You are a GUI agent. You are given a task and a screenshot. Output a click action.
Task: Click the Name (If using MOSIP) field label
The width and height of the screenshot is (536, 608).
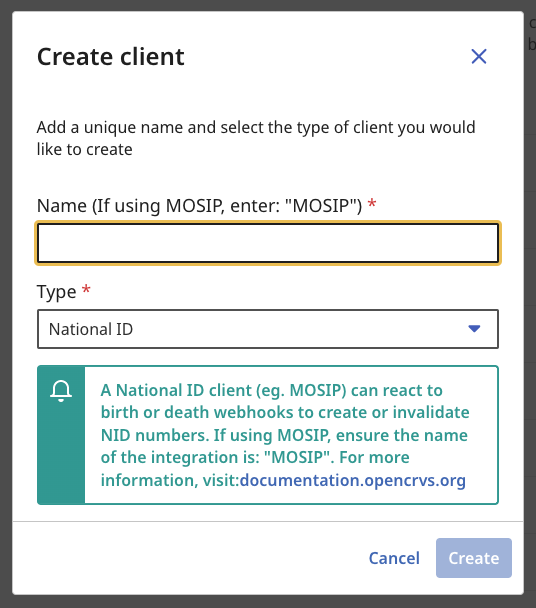[199, 205]
